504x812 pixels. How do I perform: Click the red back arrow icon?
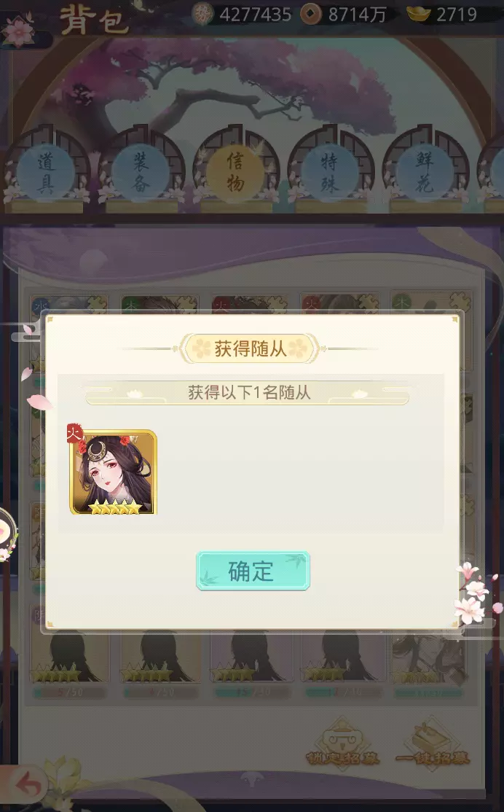(28, 786)
